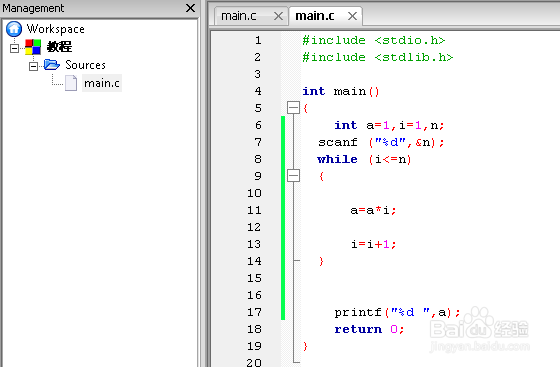Place cursor on #include <stdio.h> line
This screenshot has height=367, width=560.
[374, 40]
